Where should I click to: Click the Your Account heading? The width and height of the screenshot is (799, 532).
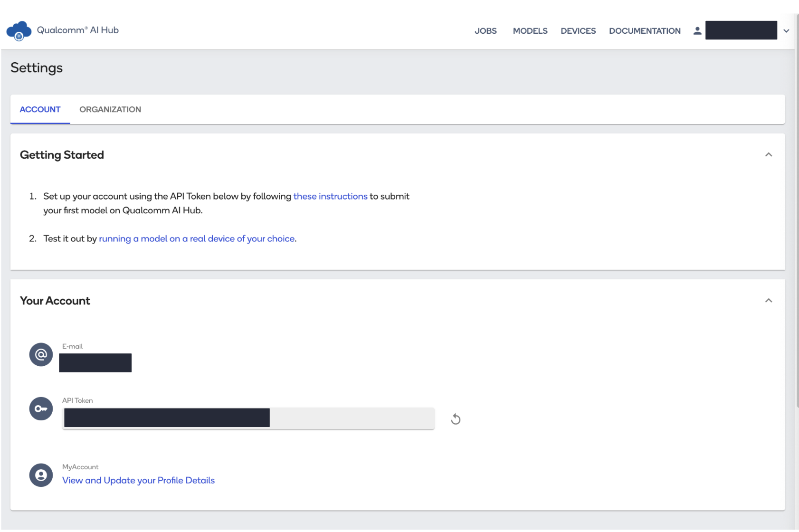(x=55, y=301)
